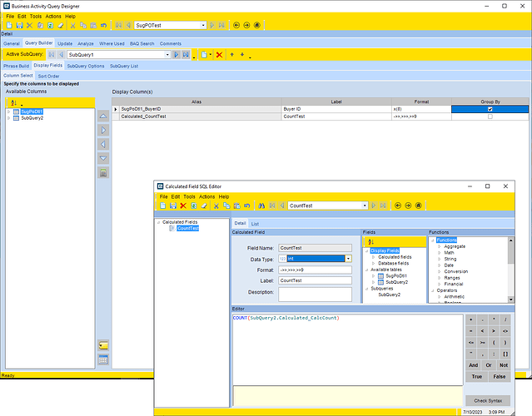The width and height of the screenshot is (532, 416).
Task: Open the Data Type dropdown
Action: [x=349, y=259]
